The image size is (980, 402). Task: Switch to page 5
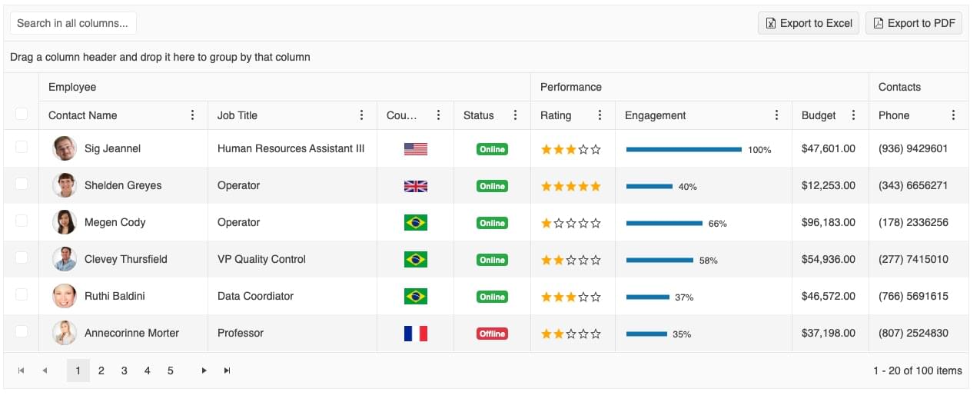tap(170, 370)
